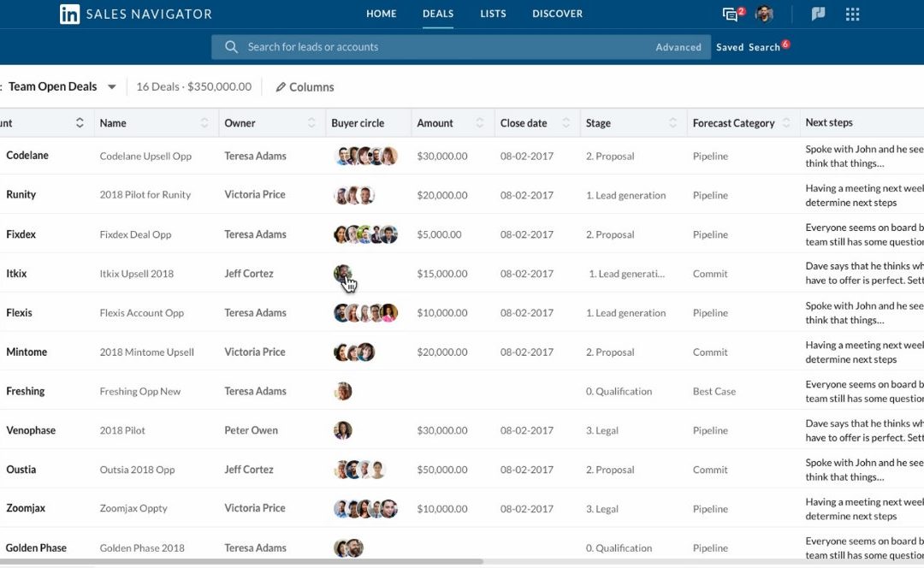Open Zoomjax buyer circle avatars
924x568 pixels.
pyautogui.click(x=366, y=508)
